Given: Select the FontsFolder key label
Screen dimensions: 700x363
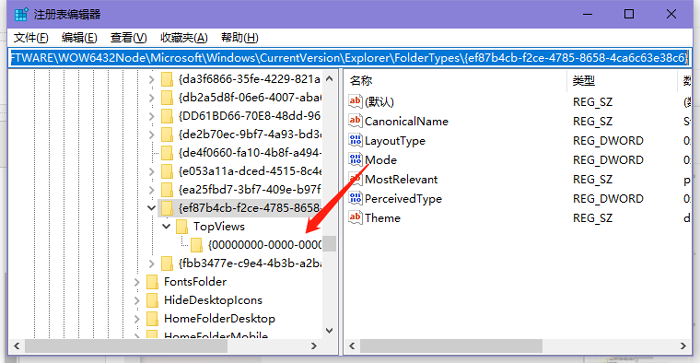Looking at the screenshot, I should click(x=195, y=282).
